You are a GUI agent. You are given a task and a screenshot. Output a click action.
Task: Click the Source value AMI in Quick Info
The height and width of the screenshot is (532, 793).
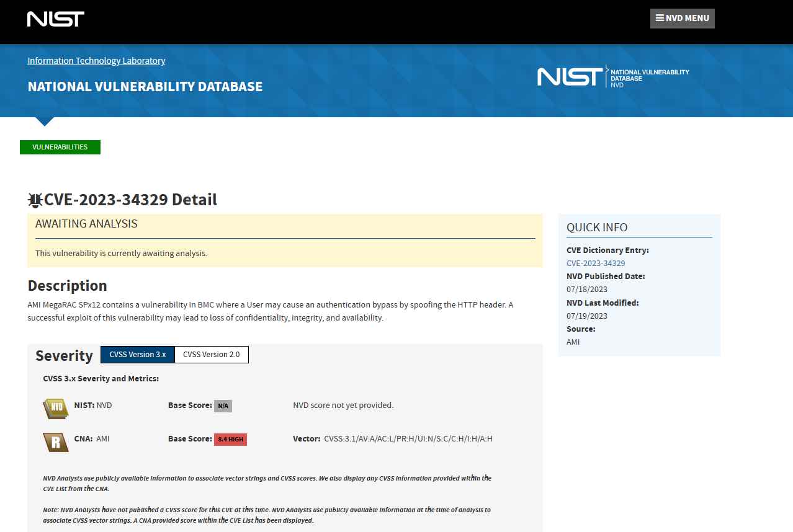coord(573,342)
